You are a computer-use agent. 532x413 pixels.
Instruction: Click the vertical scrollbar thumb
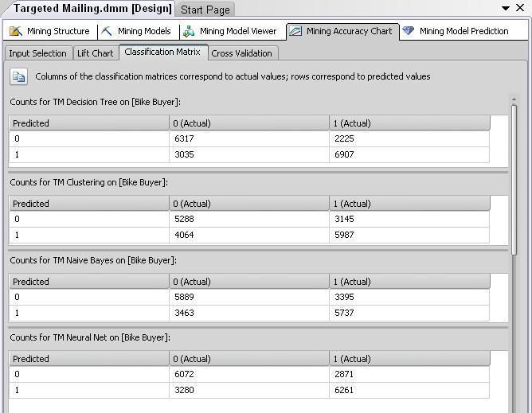click(514, 180)
